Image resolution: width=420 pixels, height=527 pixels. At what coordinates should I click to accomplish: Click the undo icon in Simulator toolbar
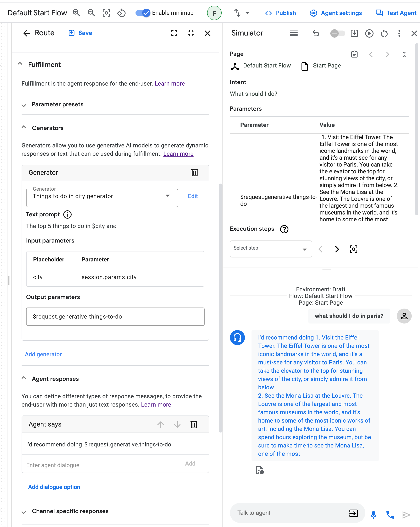pos(315,33)
